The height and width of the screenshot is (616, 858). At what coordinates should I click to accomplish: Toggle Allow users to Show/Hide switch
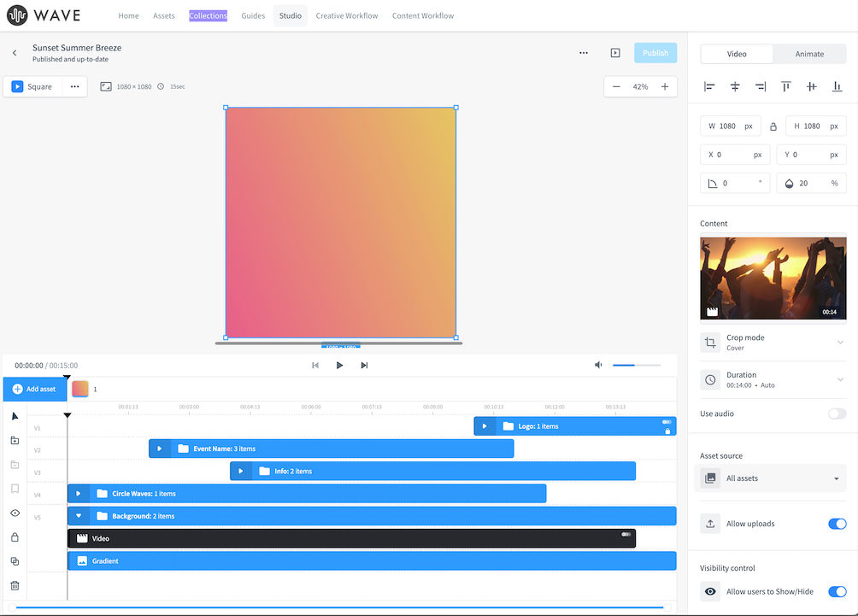point(837,591)
